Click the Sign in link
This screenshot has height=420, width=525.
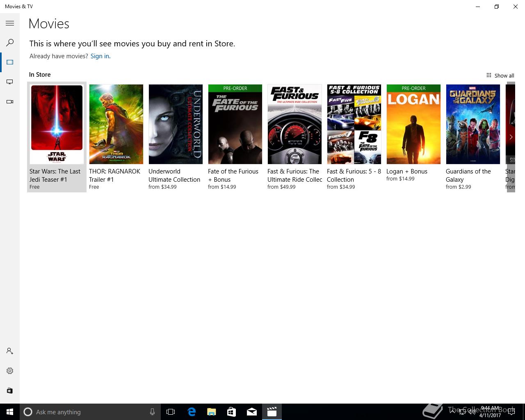point(100,56)
